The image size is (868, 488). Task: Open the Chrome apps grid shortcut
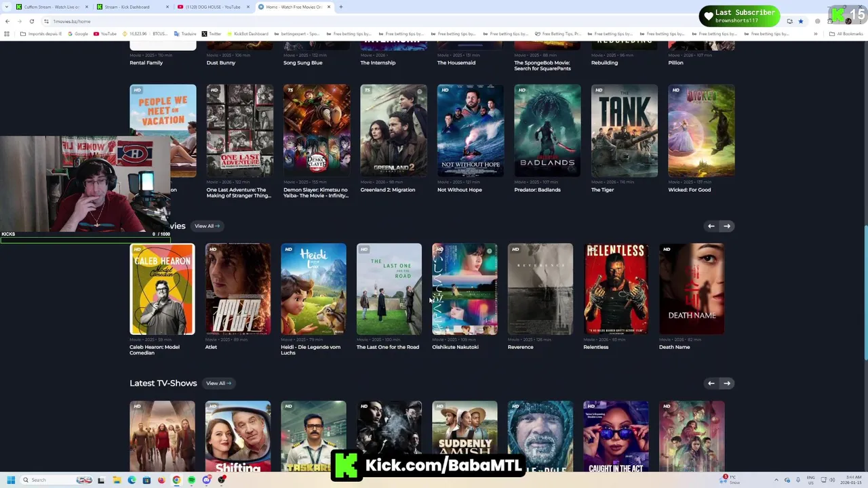[x=7, y=34]
